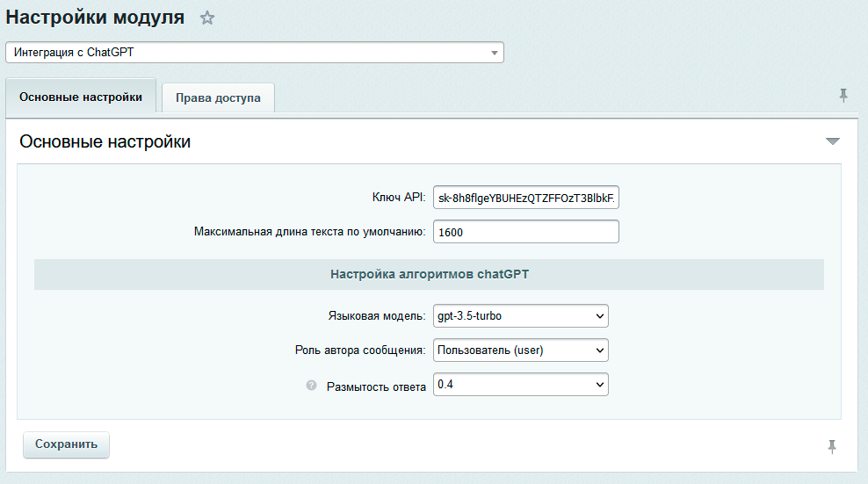Image resolution: width=868 pixels, height=484 pixels.
Task: Click the Сохранить button
Action: [66, 444]
